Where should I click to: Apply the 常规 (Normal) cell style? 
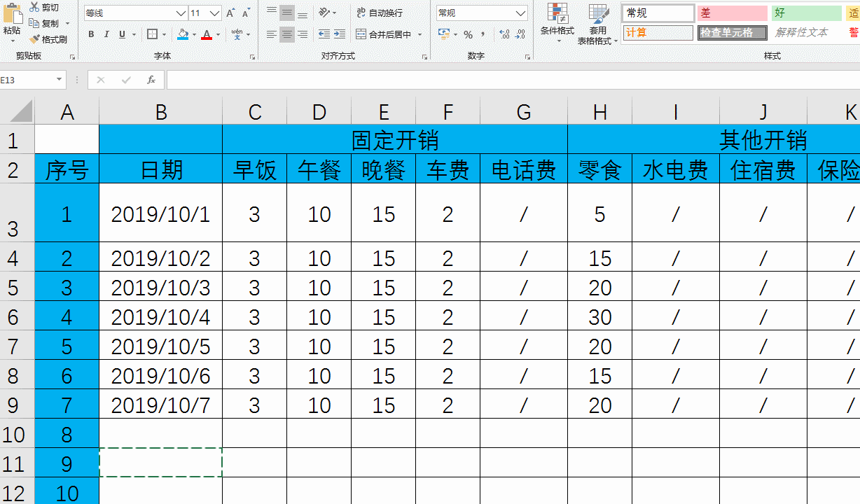(658, 13)
